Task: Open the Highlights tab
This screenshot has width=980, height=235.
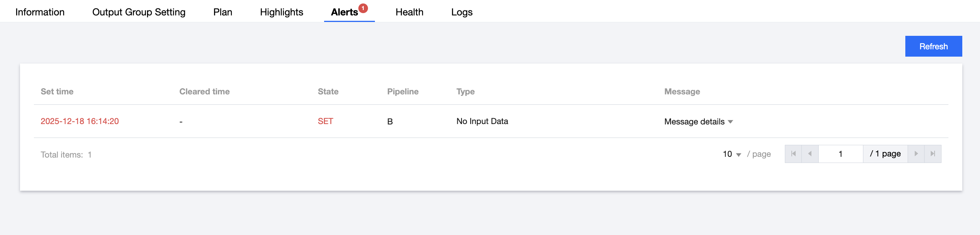Action: [x=282, y=12]
